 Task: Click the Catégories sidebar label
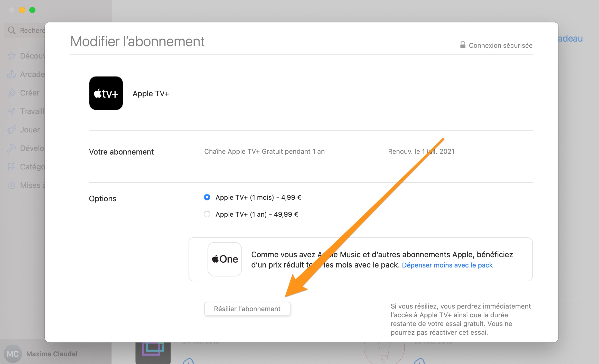pyautogui.click(x=32, y=167)
